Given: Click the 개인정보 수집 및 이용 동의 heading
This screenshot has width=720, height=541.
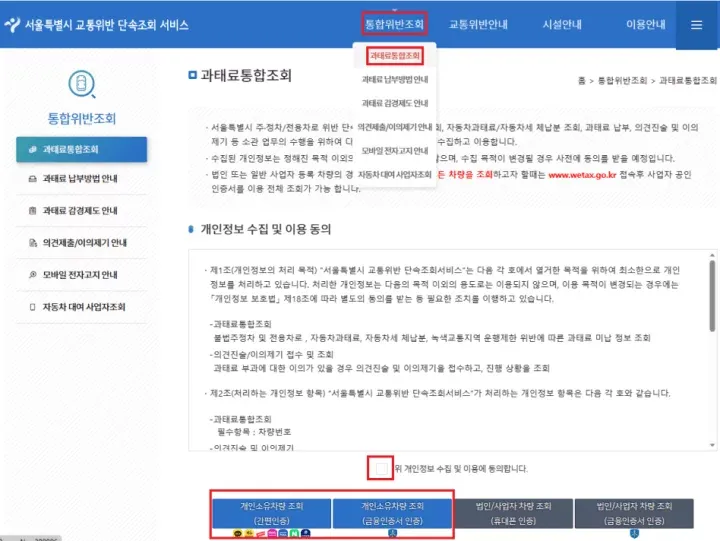Looking at the screenshot, I should pos(265,229).
